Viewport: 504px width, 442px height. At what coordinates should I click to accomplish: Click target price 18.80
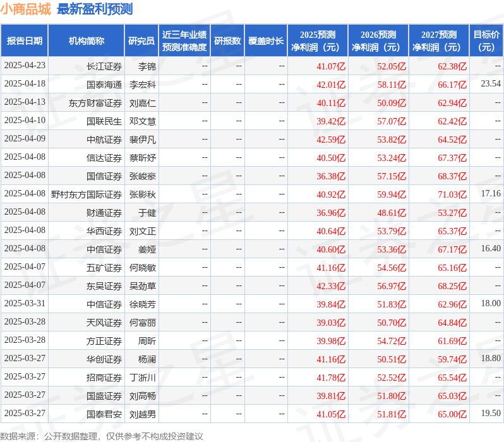491,359
